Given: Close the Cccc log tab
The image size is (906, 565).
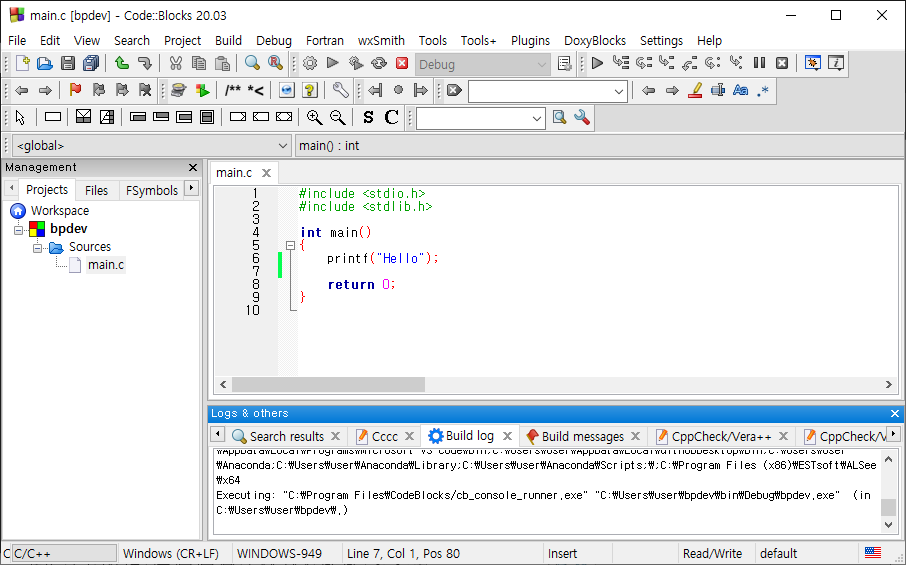Looking at the screenshot, I should tap(410, 436).
